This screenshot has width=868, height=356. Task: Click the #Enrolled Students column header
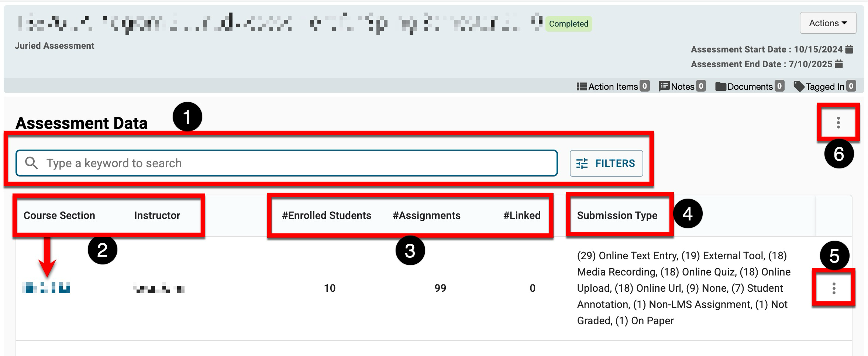[x=326, y=215]
